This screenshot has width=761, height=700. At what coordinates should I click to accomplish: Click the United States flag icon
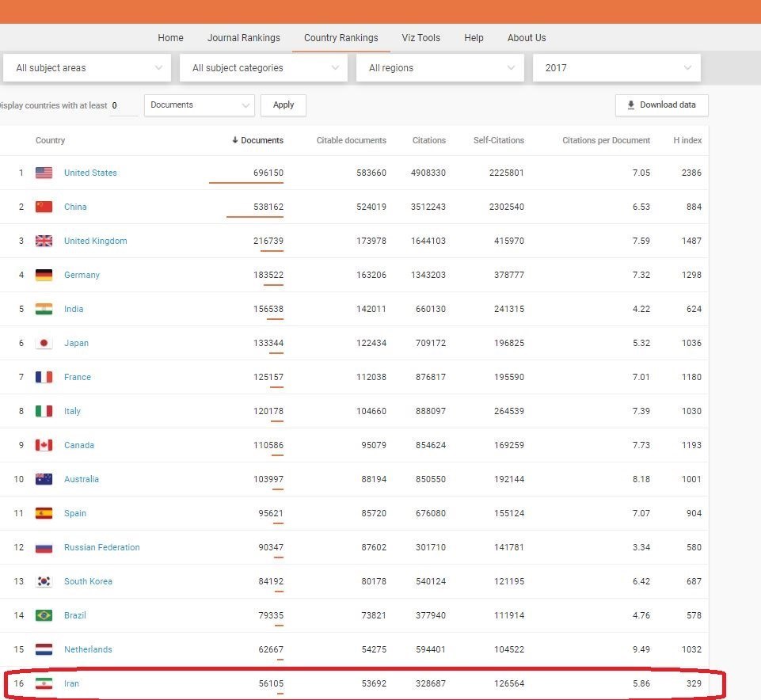tap(44, 173)
